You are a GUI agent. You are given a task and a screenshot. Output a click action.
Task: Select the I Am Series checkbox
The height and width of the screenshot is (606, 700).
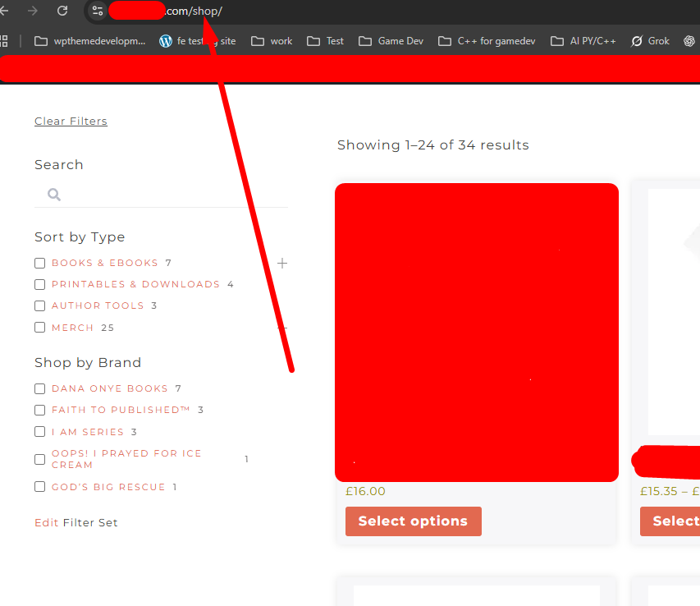click(39, 432)
